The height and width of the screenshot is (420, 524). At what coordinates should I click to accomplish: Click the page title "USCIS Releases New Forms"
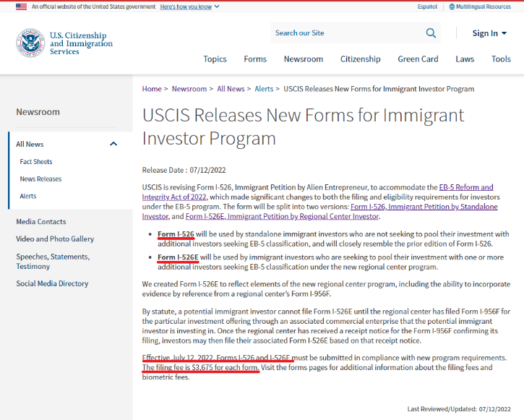tap(303, 127)
